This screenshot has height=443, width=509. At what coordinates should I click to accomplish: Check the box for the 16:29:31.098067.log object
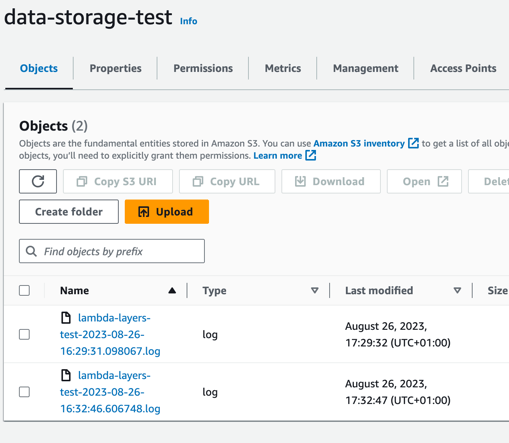pyautogui.click(x=24, y=334)
